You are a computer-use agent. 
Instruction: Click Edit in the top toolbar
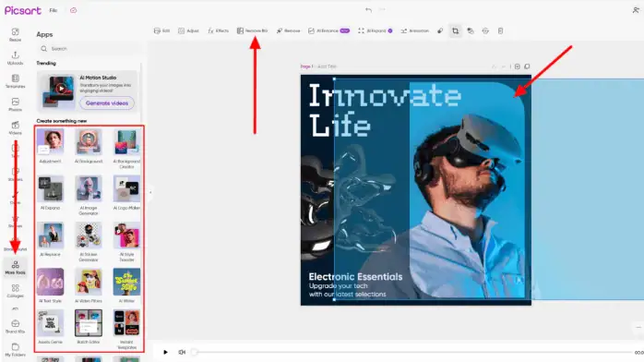pyautogui.click(x=161, y=30)
